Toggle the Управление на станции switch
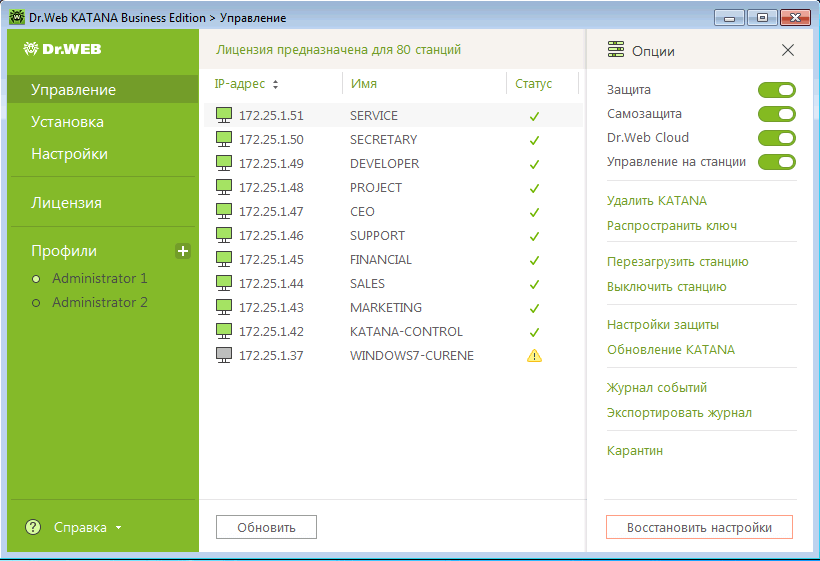 [x=777, y=162]
